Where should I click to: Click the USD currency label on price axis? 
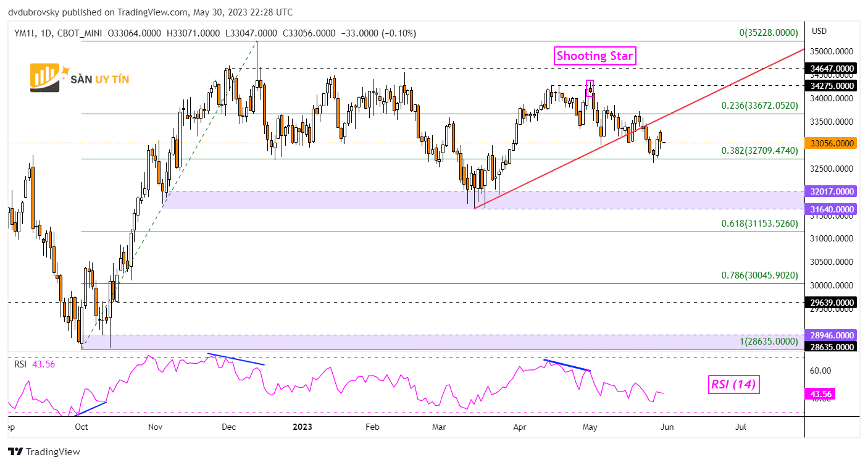click(820, 31)
